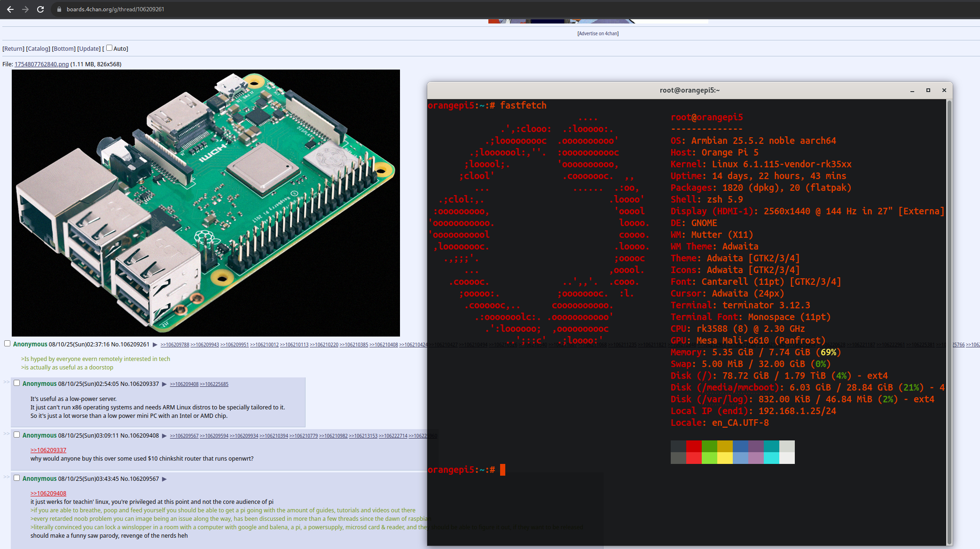Follow backlink >>106209594
Screen dimensions: 980x549
click(x=214, y=436)
